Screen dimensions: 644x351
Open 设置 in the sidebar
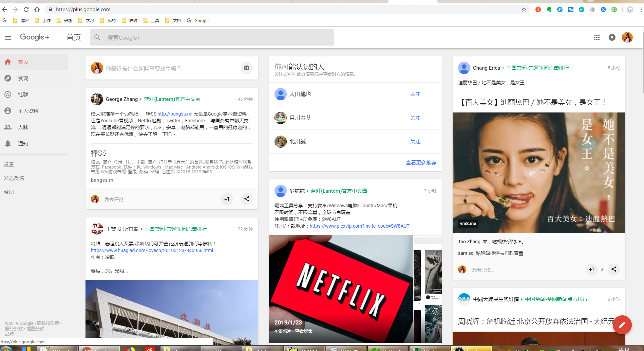9,164
